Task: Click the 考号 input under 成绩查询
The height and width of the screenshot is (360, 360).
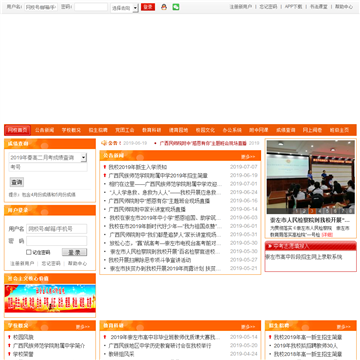Action: (48, 167)
